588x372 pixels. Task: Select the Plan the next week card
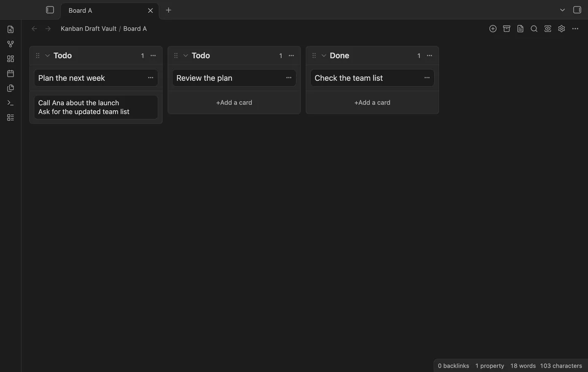click(96, 78)
